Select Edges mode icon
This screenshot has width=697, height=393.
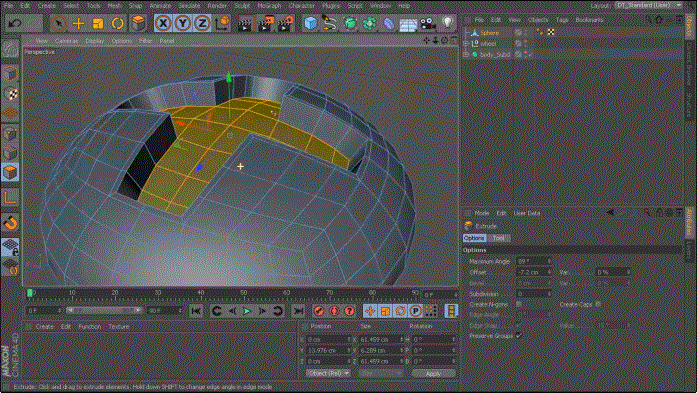pyautogui.click(x=10, y=153)
